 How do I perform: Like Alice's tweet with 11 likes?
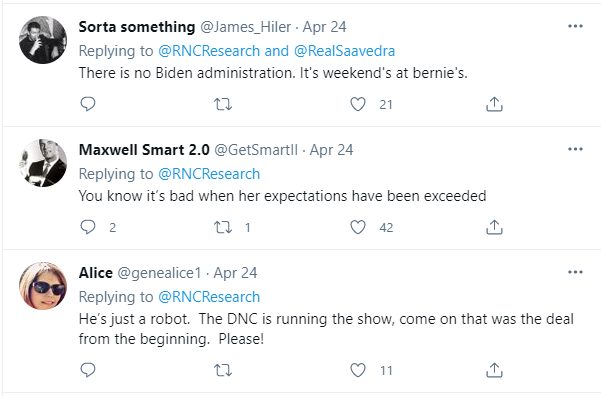pyautogui.click(x=358, y=370)
